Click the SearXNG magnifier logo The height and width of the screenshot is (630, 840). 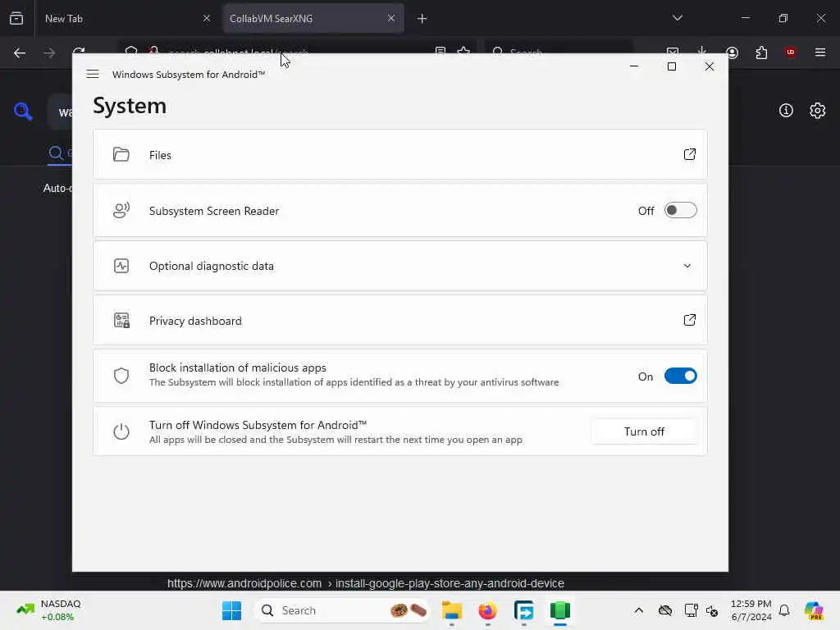[23, 111]
